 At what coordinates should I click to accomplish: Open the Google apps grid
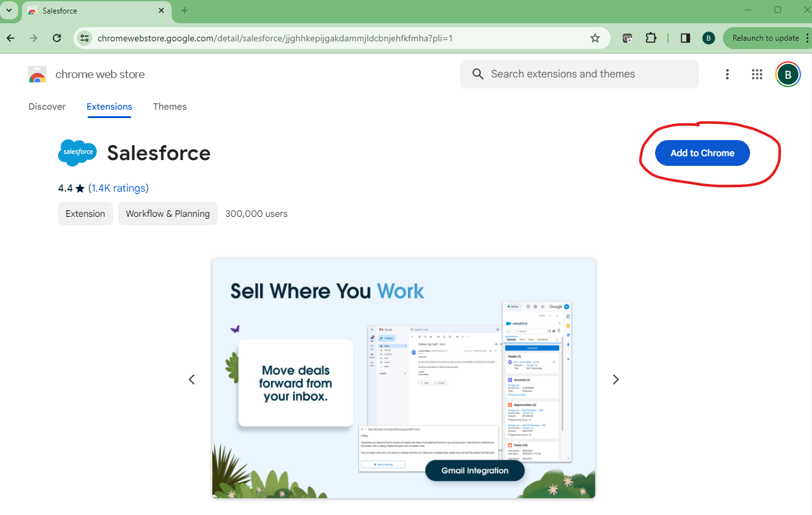[x=757, y=74]
